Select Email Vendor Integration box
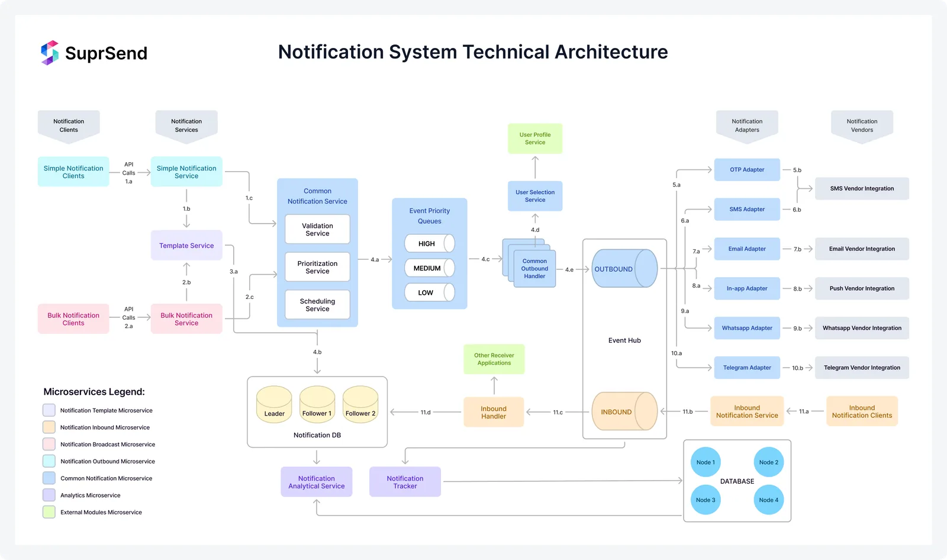 [x=862, y=249]
